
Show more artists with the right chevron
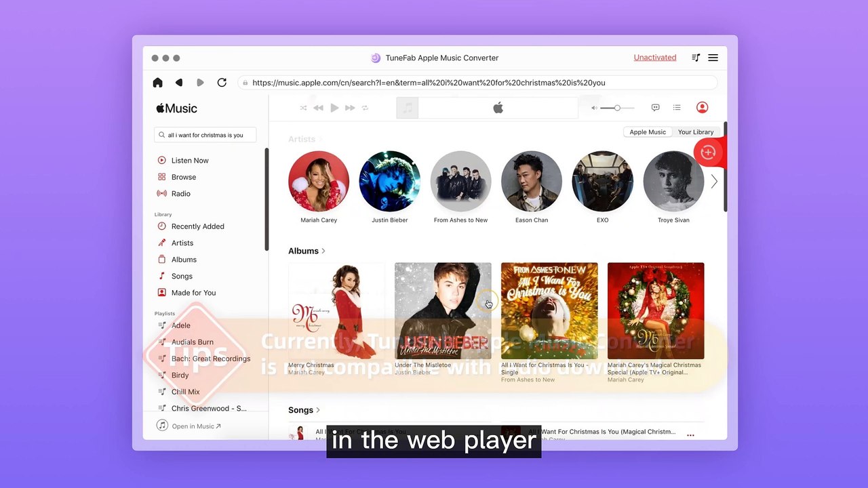point(714,182)
